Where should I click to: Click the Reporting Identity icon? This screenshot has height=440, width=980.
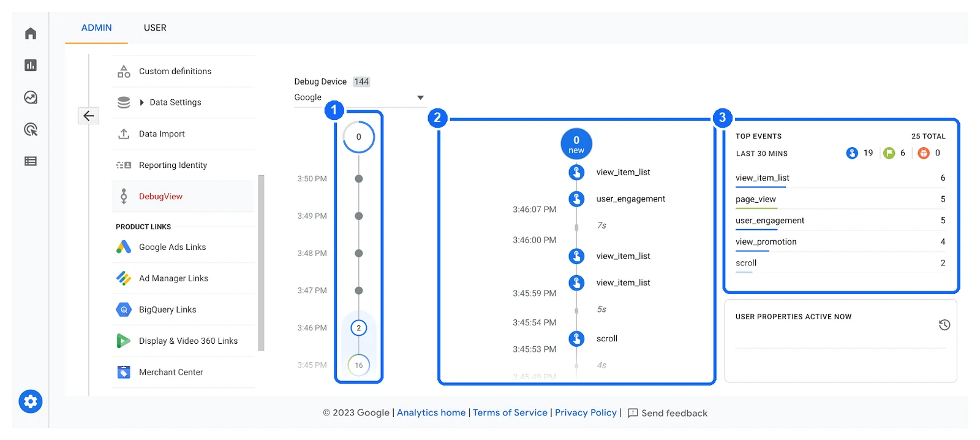[124, 165]
